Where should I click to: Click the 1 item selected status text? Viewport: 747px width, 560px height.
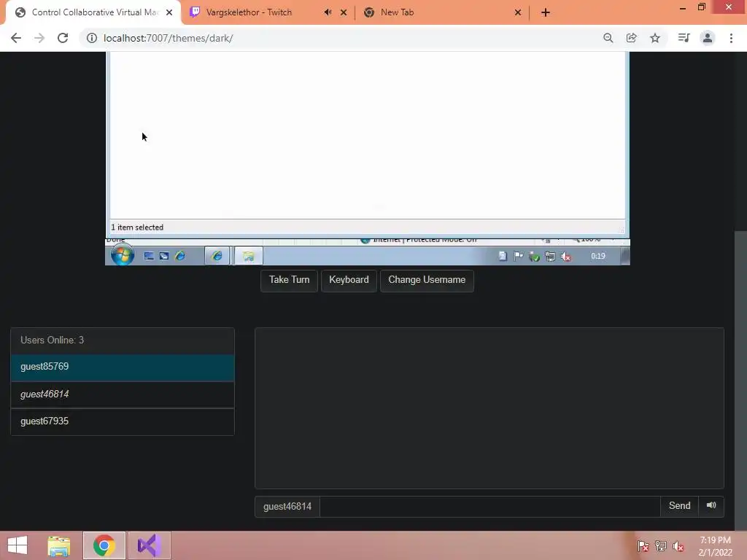[x=137, y=227]
